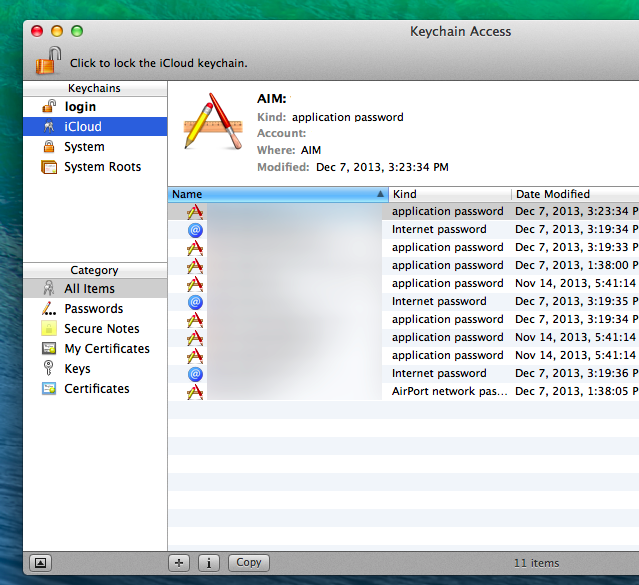Image resolution: width=639 pixels, height=585 pixels.
Task: Select the login keychain
Action: 95,106
